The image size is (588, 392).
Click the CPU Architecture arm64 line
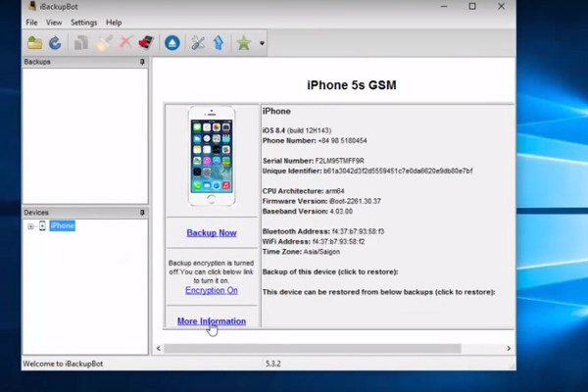tap(303, 191)
